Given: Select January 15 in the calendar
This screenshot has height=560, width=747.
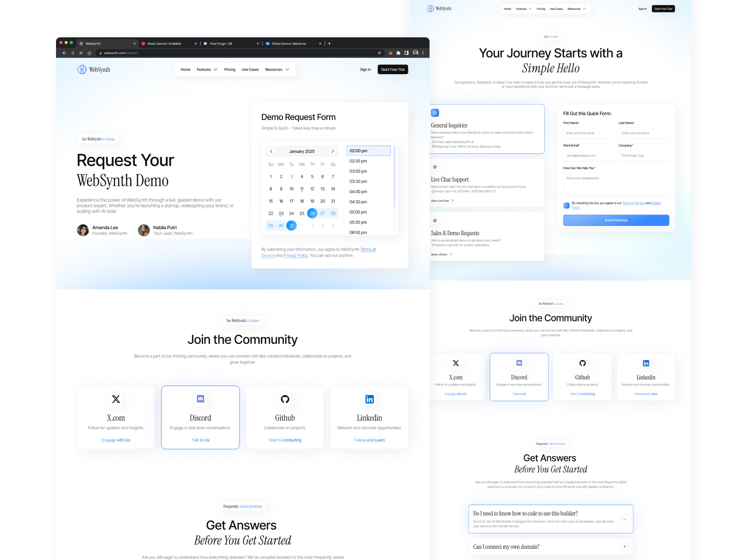Looking at the screenshot, I should pyautogui.click(x=271, y=201).
